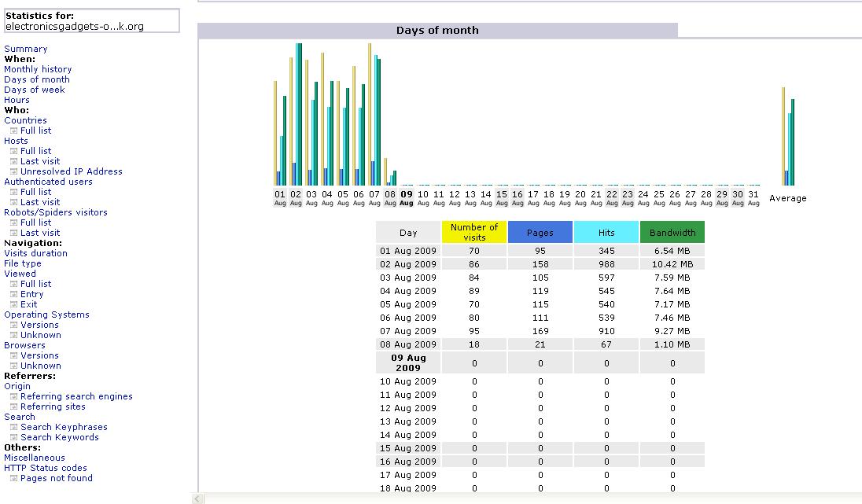
Task: Open Robots/Spiders visitors section
Action: [x=56, y=212]
